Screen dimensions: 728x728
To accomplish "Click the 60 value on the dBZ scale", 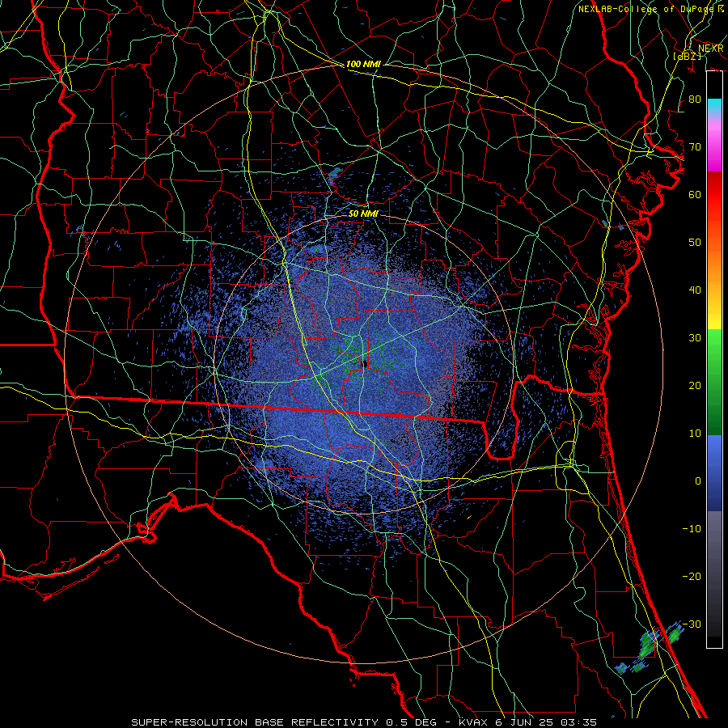I will (x=695, y=194).
